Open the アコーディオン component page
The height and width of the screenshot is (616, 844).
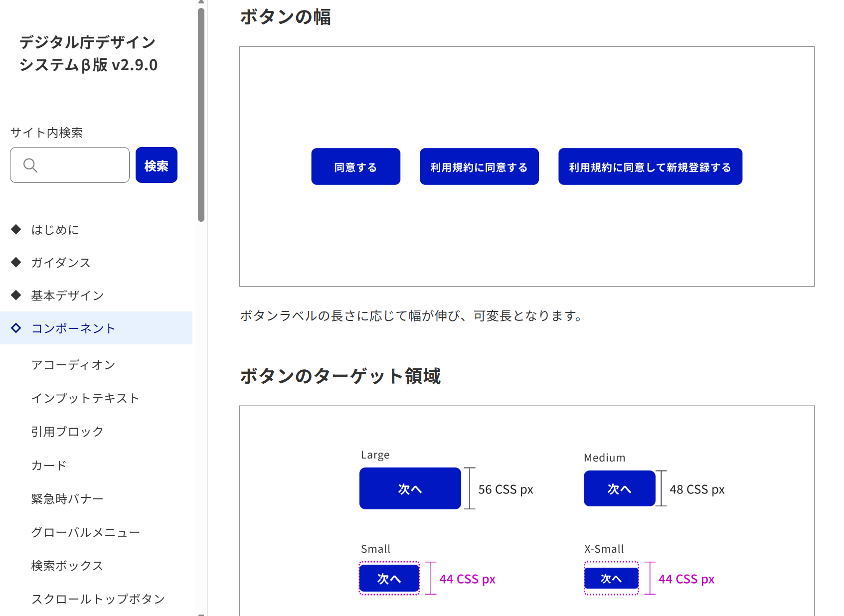point(73,365)
